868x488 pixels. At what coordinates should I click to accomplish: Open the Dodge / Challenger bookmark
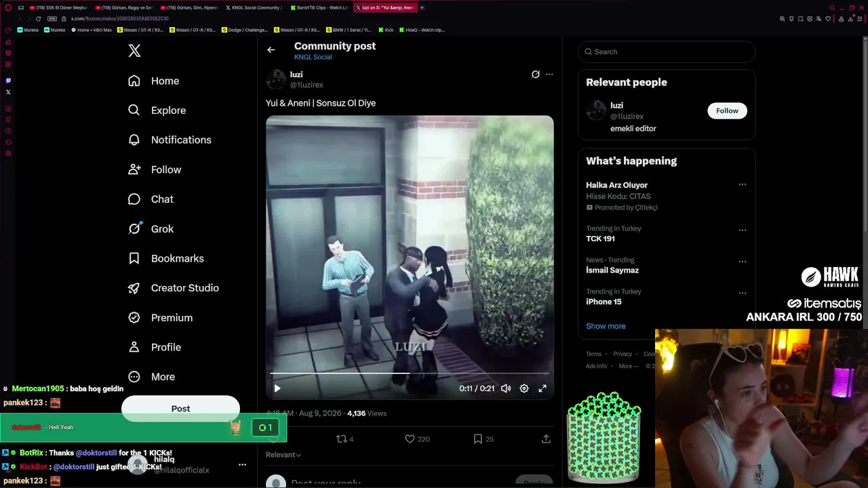(244, 30)
